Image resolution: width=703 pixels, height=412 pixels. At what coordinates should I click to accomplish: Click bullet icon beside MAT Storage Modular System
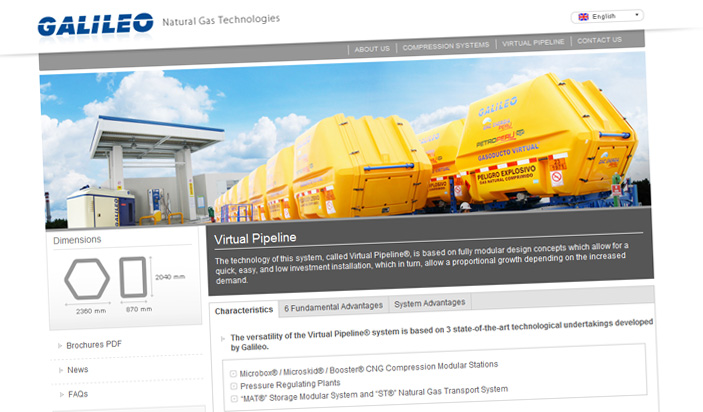click(233, 398)
